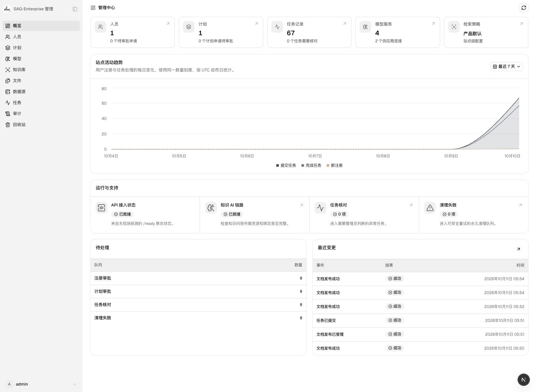The width and height of the screenshot is (536, 392).
Task: Toggle the 新注册 legend entry
Action: pos(334,165)
